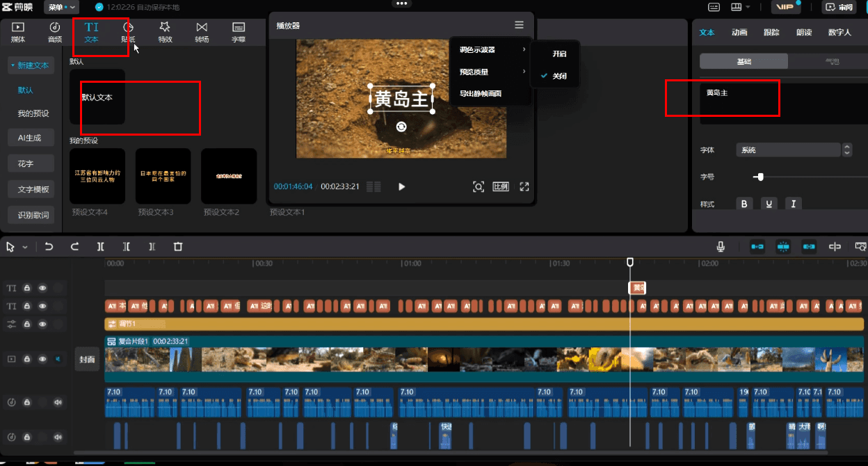Image resolution: width=868 pixels, height=466 pixels.
Task: Select the 预设文本4 preset thumbnail
Action: click(x=97, y=176)
